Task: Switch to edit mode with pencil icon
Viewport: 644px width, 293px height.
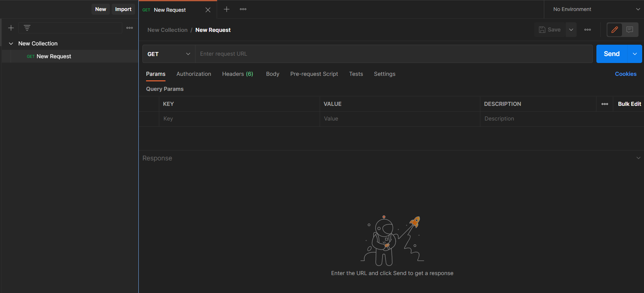Action: click(x=615, y=30)
